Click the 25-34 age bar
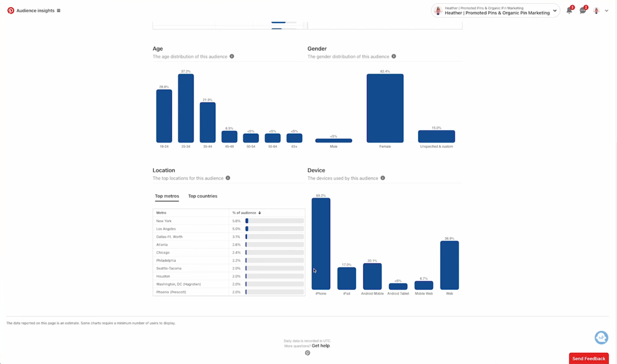Screen dimensions: 617x364 point(186,108)
